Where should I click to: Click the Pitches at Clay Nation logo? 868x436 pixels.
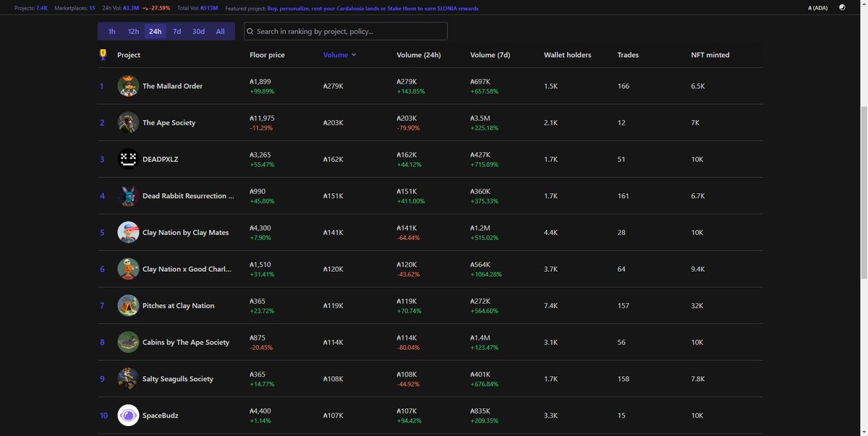(127, 304)
